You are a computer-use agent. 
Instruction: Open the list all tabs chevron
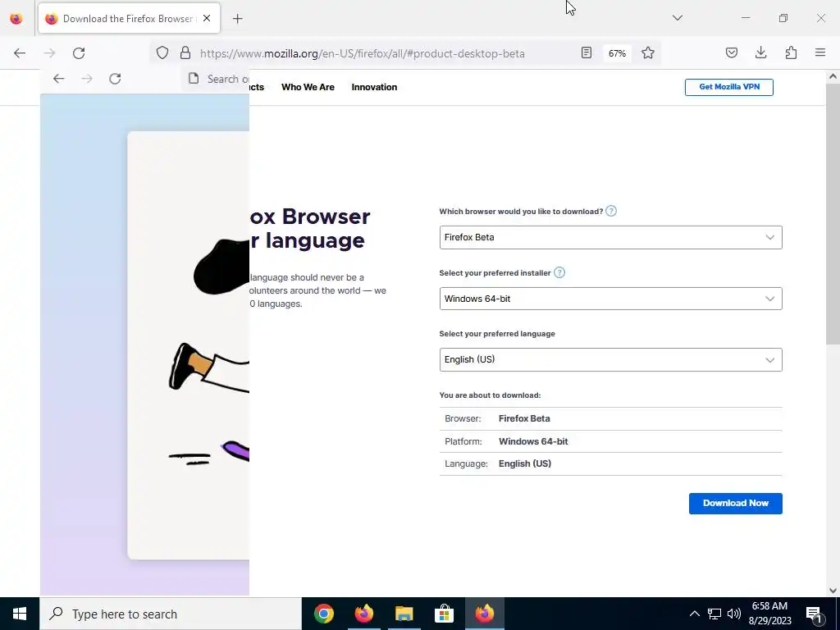tap(678, 18)
